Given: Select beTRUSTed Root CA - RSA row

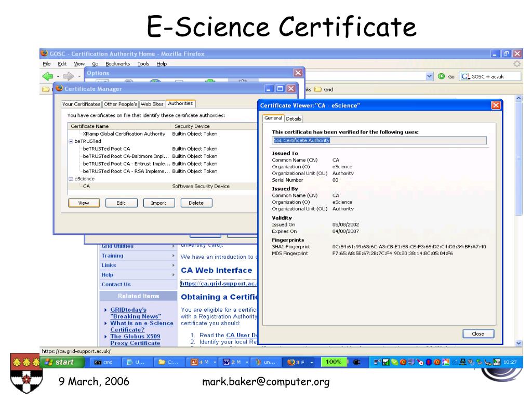Looking at the screenshot, I should 162,171.
